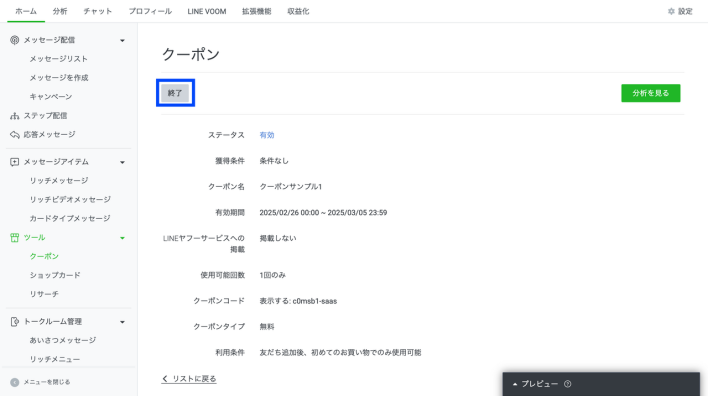The width and height of the screenshot is (708, 396).
Task: Click the クーポン page heading
Action: pos(191,55)
